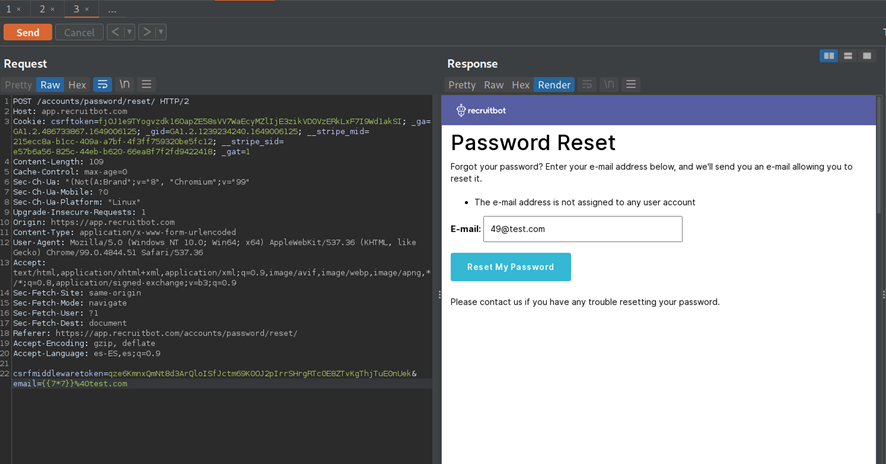This screenshot has width=886, height=464.
Task: Go to next request in history
Action: click(x=147, y=32)
